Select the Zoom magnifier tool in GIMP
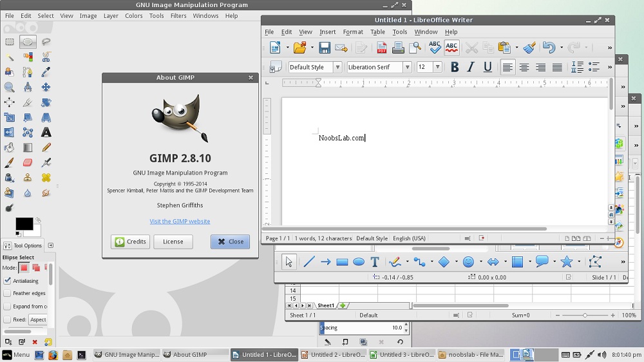Image resolution: width=644 pixels, height=362 pixels. [10, 87]
